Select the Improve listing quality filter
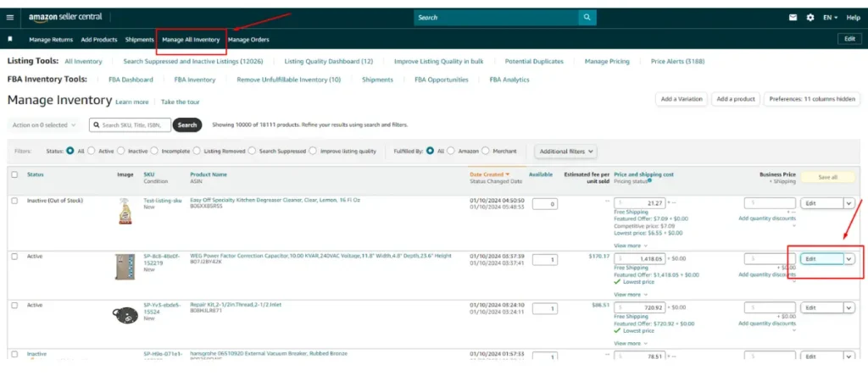Viewport: 868px width, 387px height. tap(314, 151)
